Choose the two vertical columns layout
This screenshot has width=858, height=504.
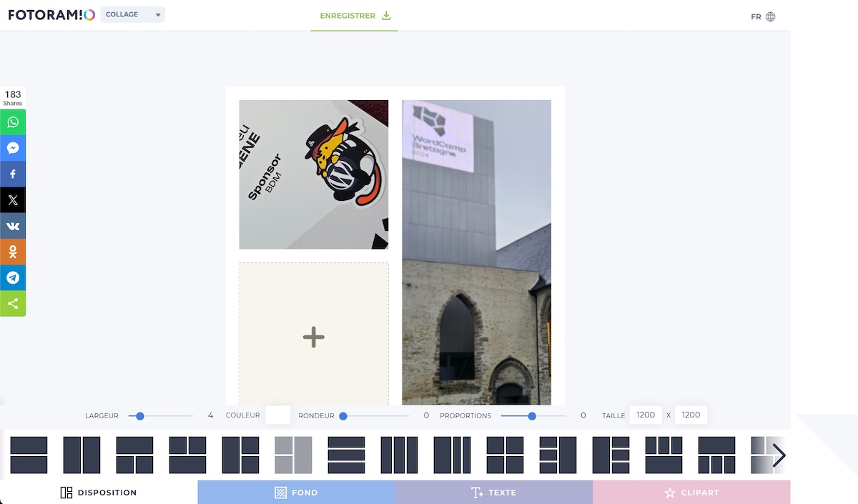pyautogui.click(x=82, y=455)
